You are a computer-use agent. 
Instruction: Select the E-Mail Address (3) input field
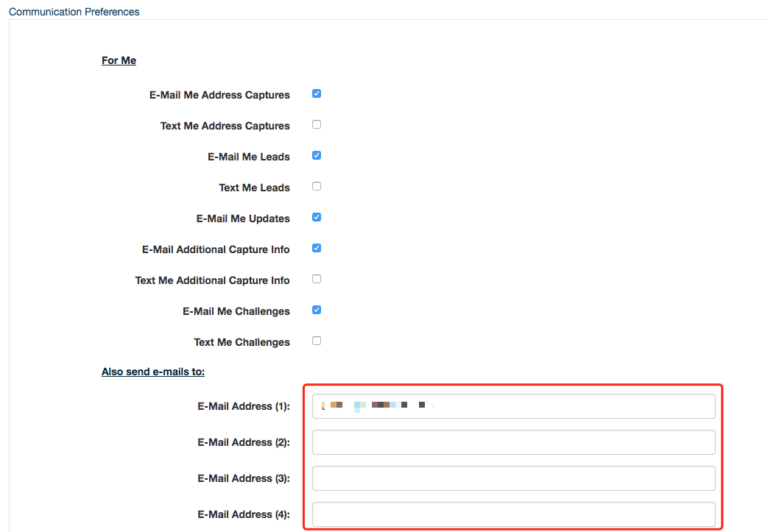tap(513, 478)
